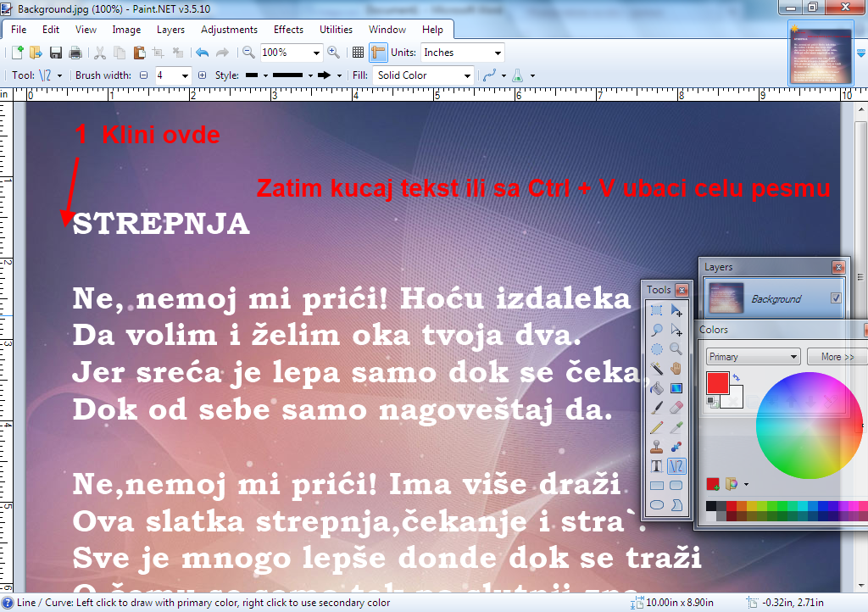Open the Brush width dropdown
868x612 pixels.
(185, 75)
